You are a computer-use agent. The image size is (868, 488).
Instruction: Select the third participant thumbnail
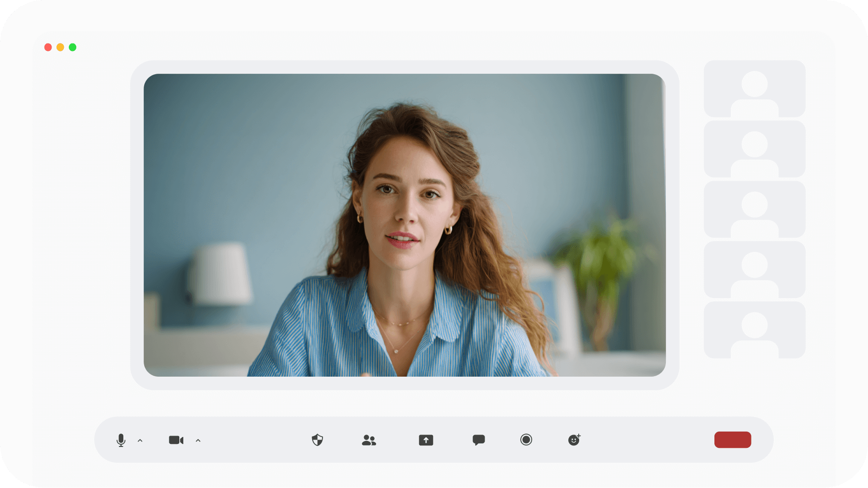[755, 209]
